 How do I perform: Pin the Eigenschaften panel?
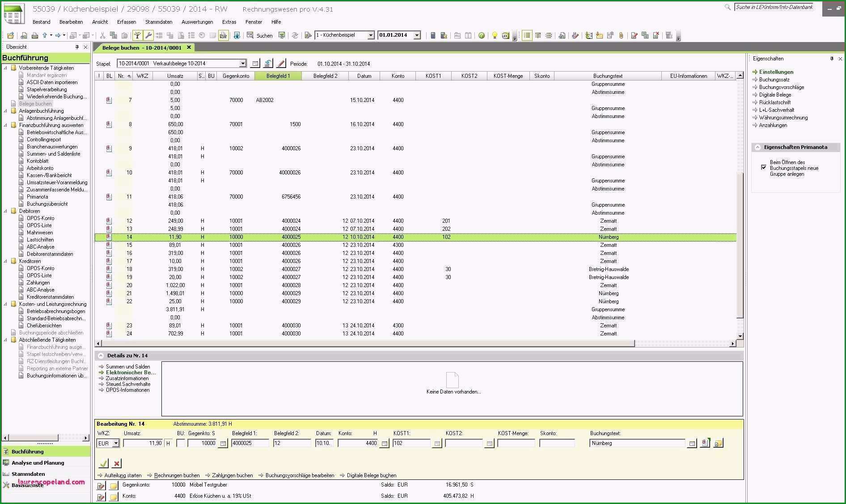pyautogui.click(x=832, y=59)
